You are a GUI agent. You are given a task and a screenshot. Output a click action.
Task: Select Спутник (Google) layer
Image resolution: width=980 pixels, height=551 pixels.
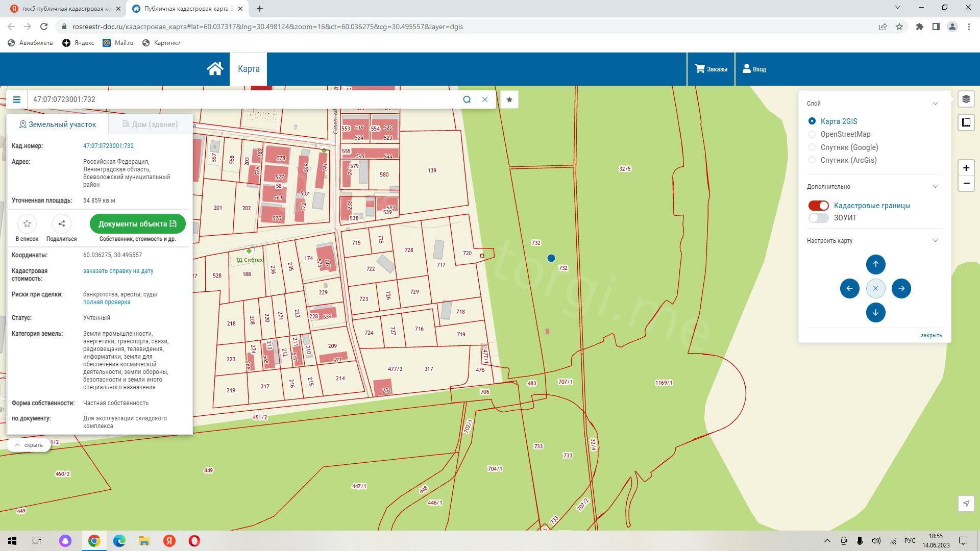pos(812,147)
